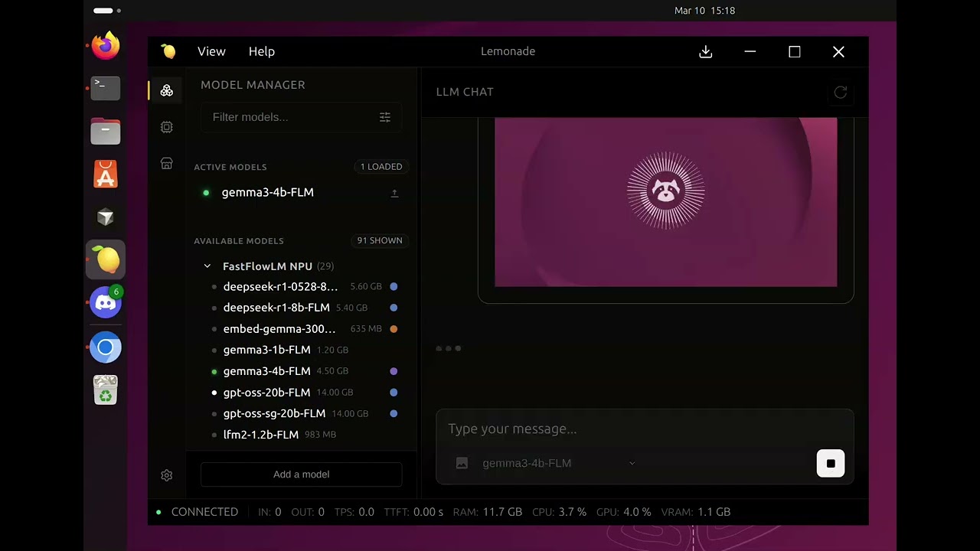Click purple label dot of gemma3-4b-FLM row
Viewport: 980px width, 551px height.
[394, 371]
